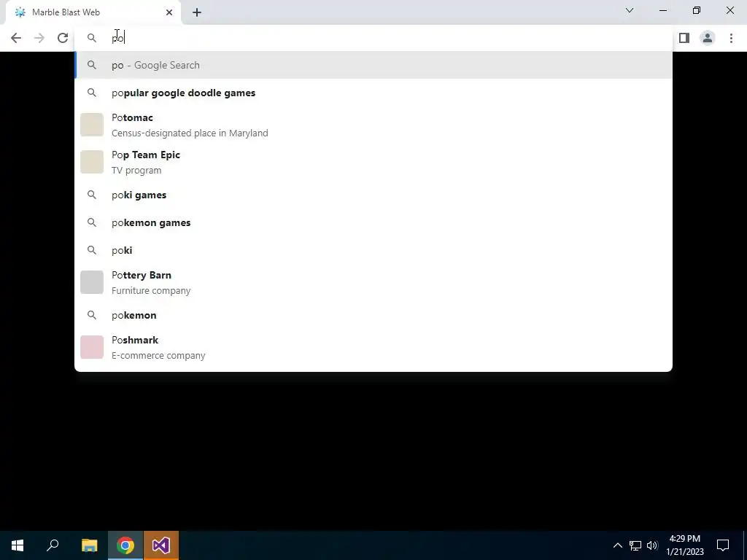This screenshot has height=560, width=747.
Task: Choose the 'pokemon games' suggestion
Action: [373, 222]
